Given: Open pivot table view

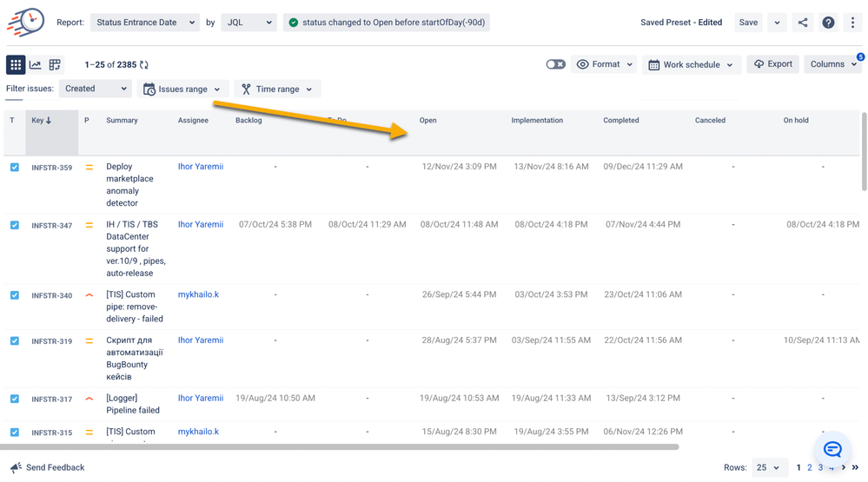Looking at the screenshot, I should point(55,65).
